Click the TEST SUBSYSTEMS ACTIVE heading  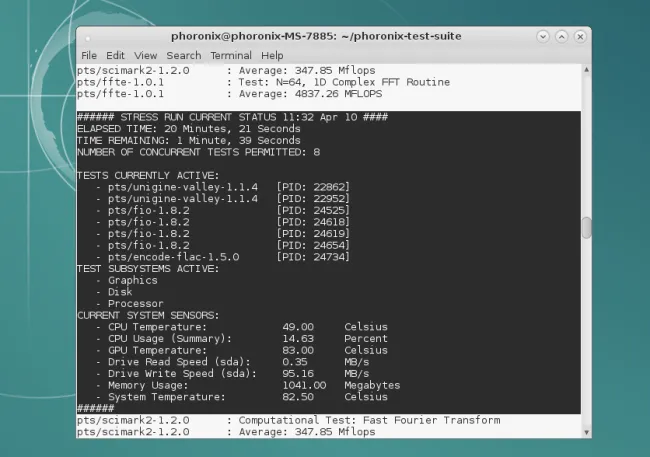(148, 269)
